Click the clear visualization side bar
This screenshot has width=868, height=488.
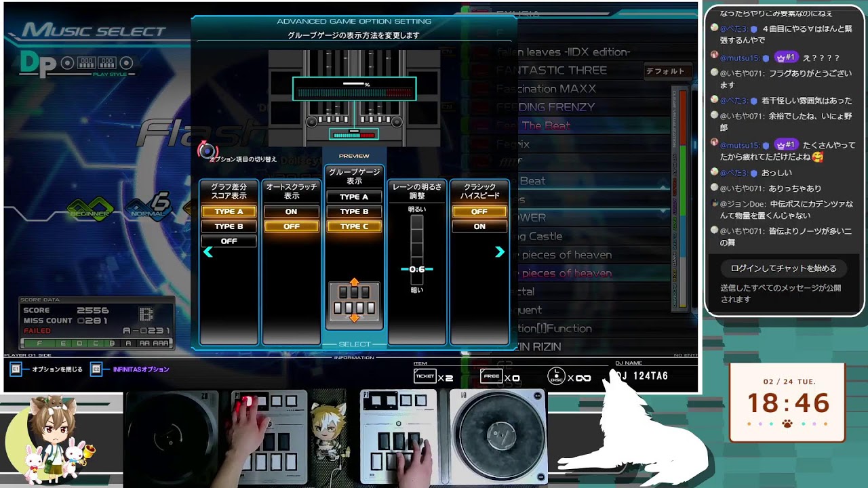pyautogui.click(x=679, y=200)
